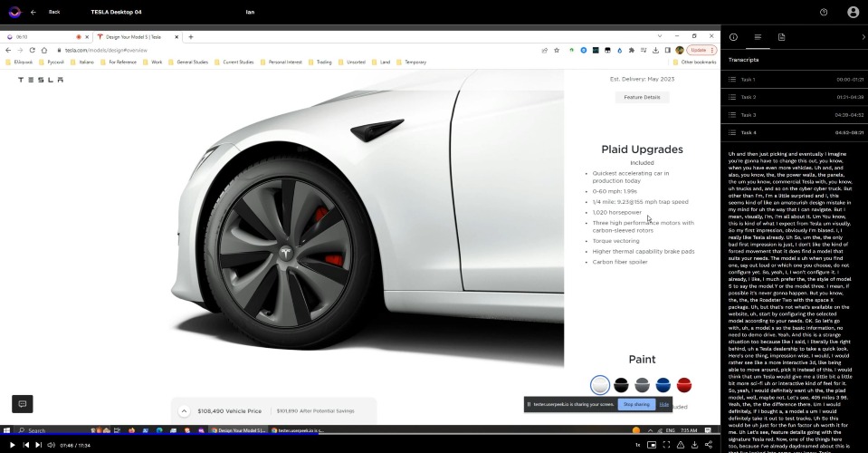This screenshot has height=453, width=868.
Task: Skip to previous segment in player
Action: click(x=26, y=445)
